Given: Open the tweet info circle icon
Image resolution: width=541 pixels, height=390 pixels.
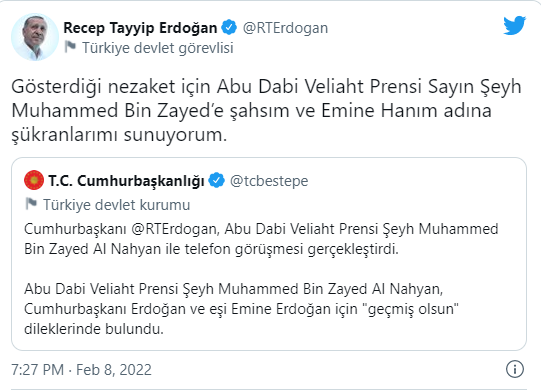Looking at the screenshot, I should [515, 369].
